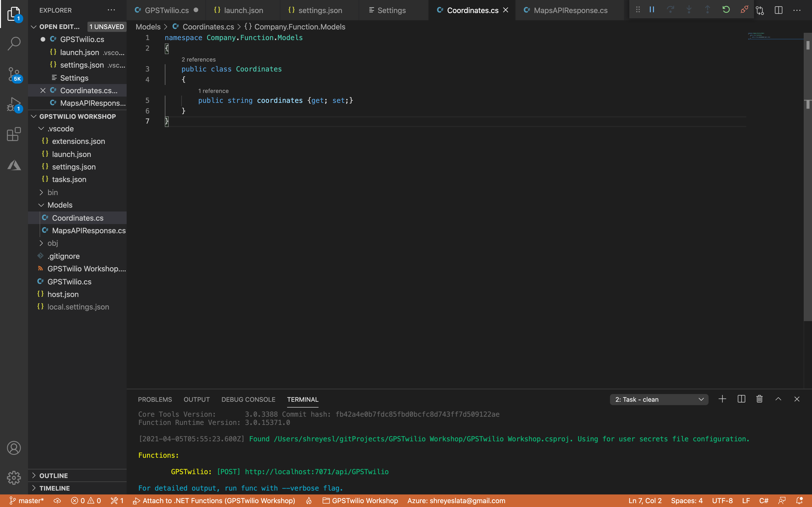Kill terminal with trash icon
The width and height of the screenshot is (812, 507).
point(760,399)
